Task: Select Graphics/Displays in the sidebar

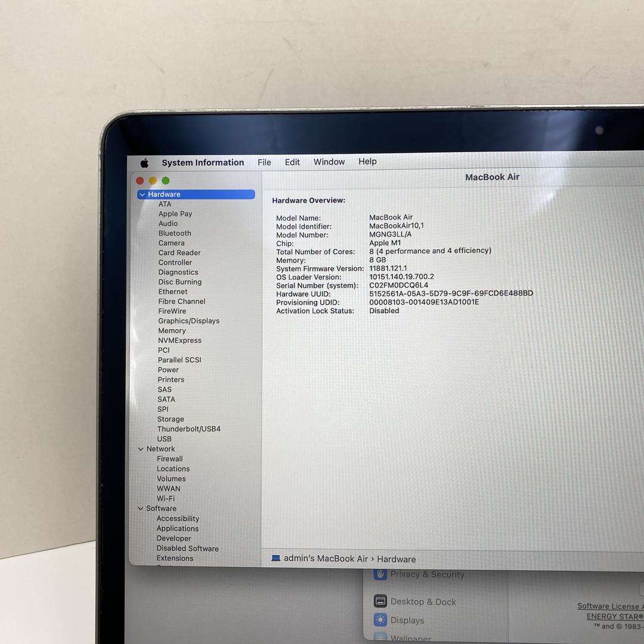Action: [x=188, y=321]
